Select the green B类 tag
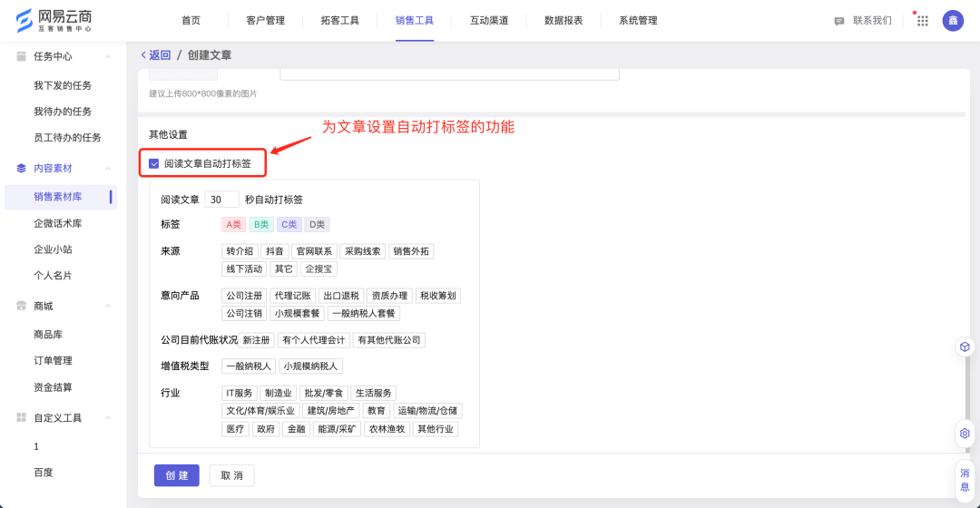 coord(261,224)
